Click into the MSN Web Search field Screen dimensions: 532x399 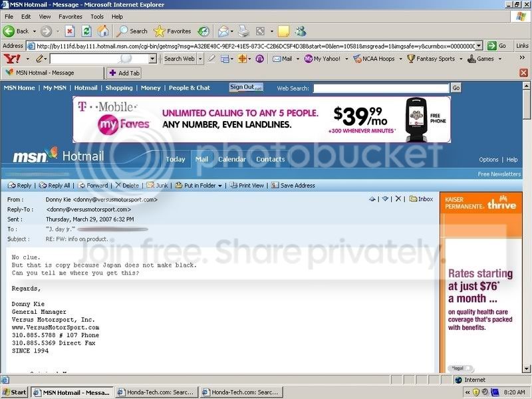[x=381, y=88]
